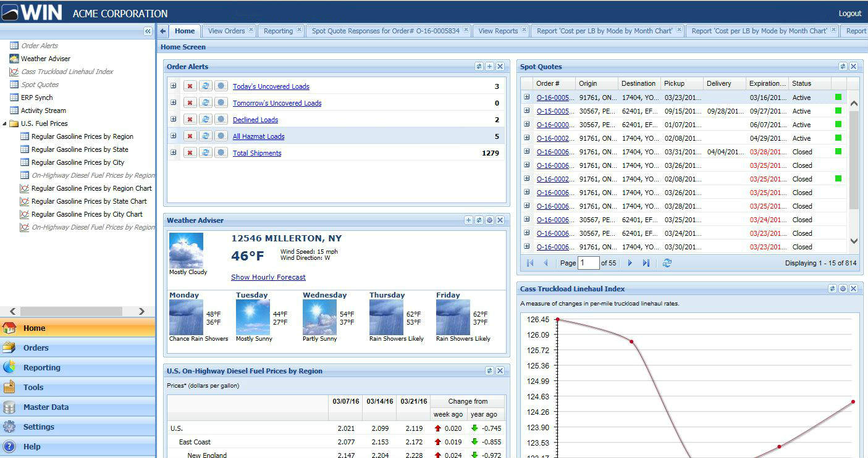Image resolution: width=868 pixels, height=458 pixels.
Task: Remove the Tomorrow's Uncovered Loads alert
Action: click(190, 103)
